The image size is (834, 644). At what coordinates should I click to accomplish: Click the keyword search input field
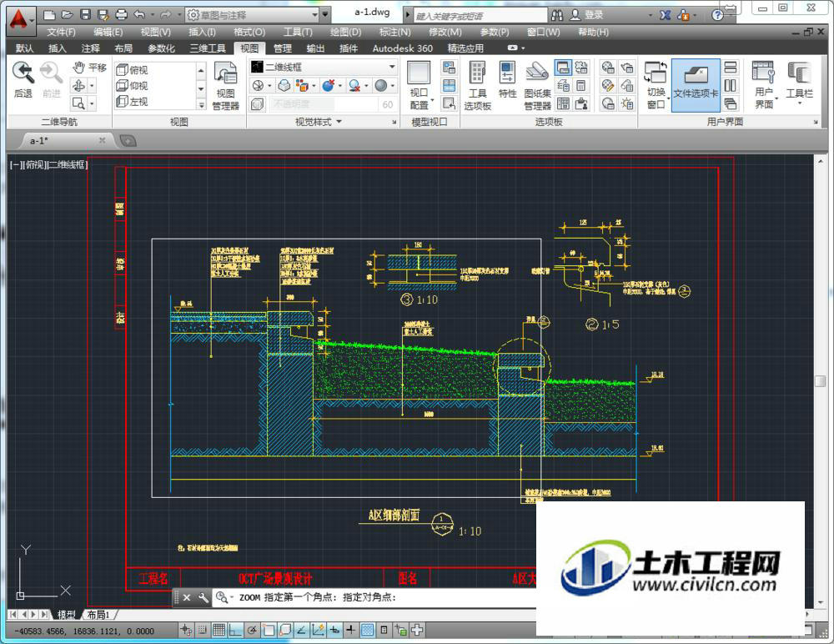pos(480,16)
